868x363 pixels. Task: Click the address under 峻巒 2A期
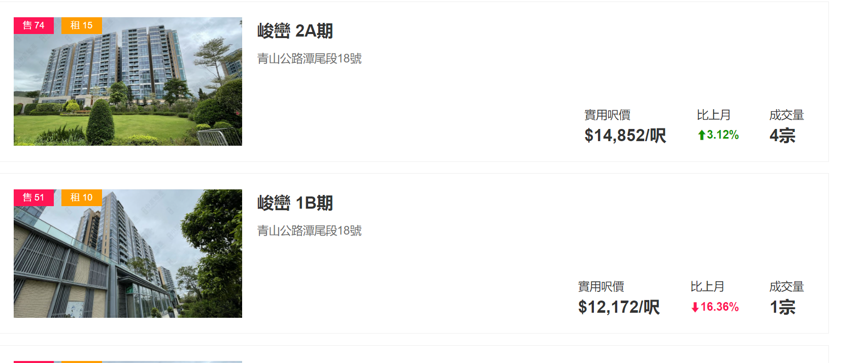309,59
